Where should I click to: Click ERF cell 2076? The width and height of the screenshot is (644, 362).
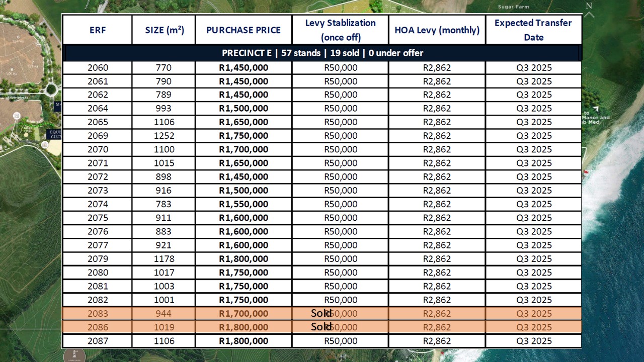[x=98, y=231]
